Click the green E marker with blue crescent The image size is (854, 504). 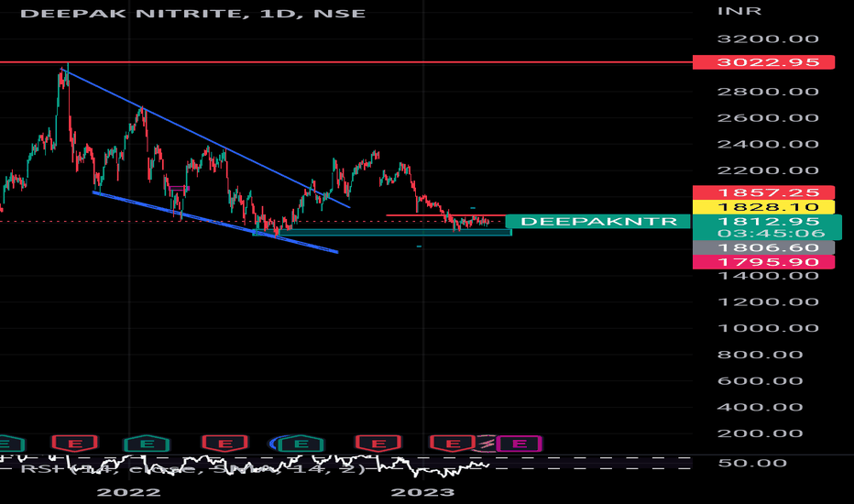tap(301, 444)
